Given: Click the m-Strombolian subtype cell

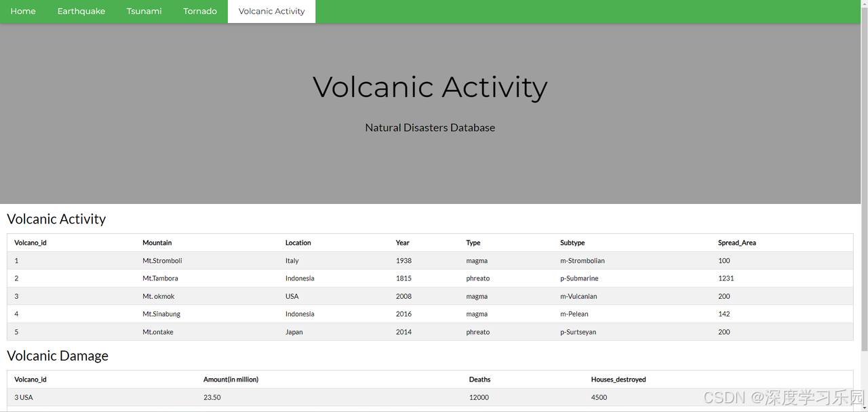Looking at the screenshot, I should [x=583, y=261].
